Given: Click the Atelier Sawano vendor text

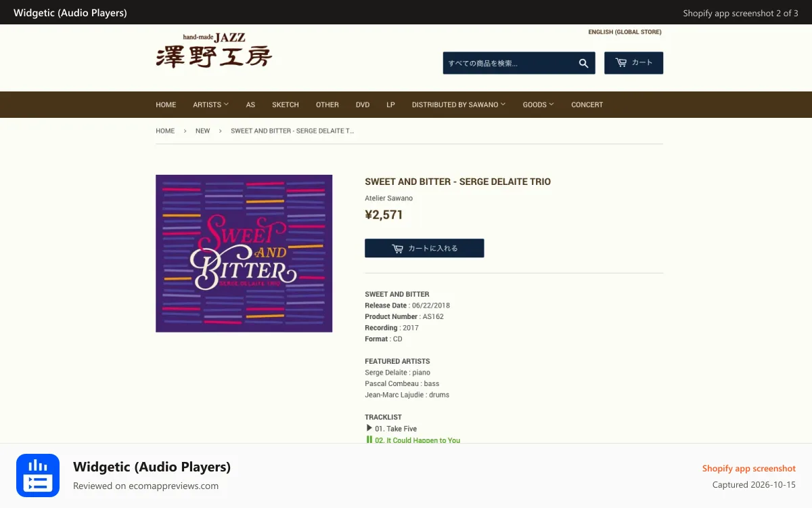Looking at the screenshot, I should [388, 198].
